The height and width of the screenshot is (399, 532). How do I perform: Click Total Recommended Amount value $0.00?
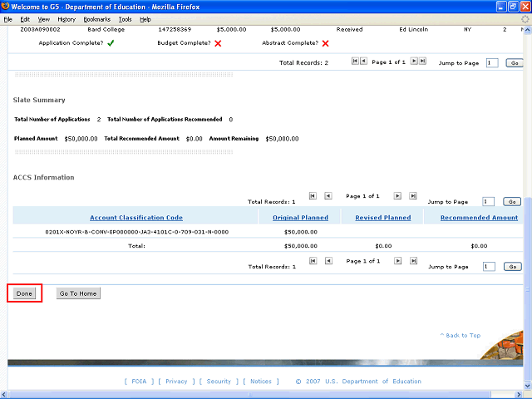(194, 139)
